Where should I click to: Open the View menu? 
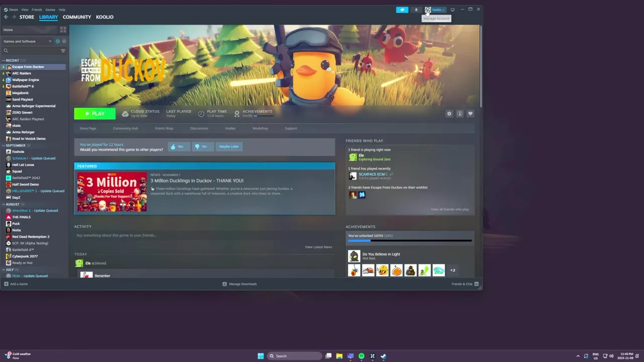25,10
